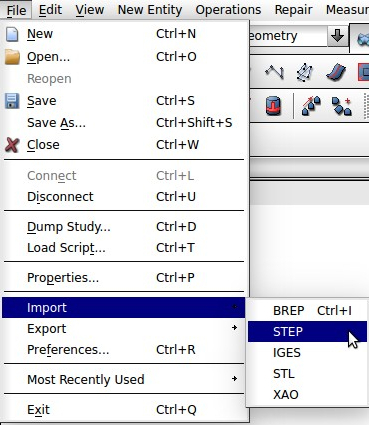Click the points-with-red-plus toolbar icon

[342, 106]
